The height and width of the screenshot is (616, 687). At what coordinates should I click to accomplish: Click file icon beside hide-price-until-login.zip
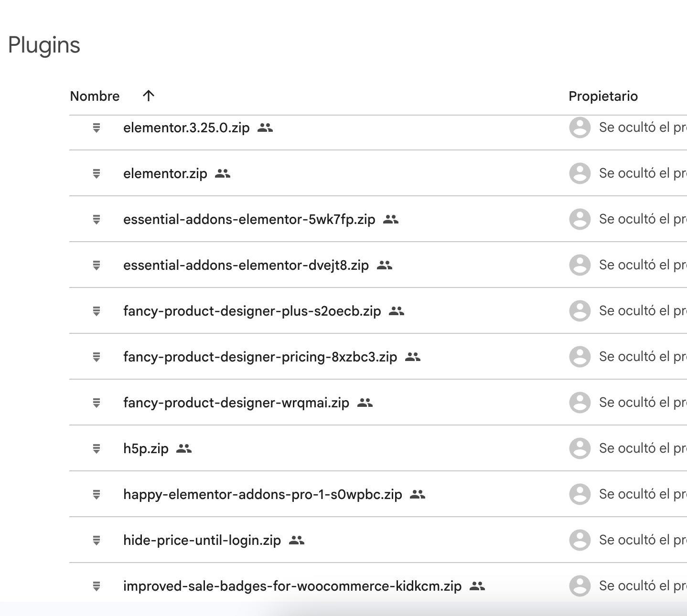[x=97, y=541]
